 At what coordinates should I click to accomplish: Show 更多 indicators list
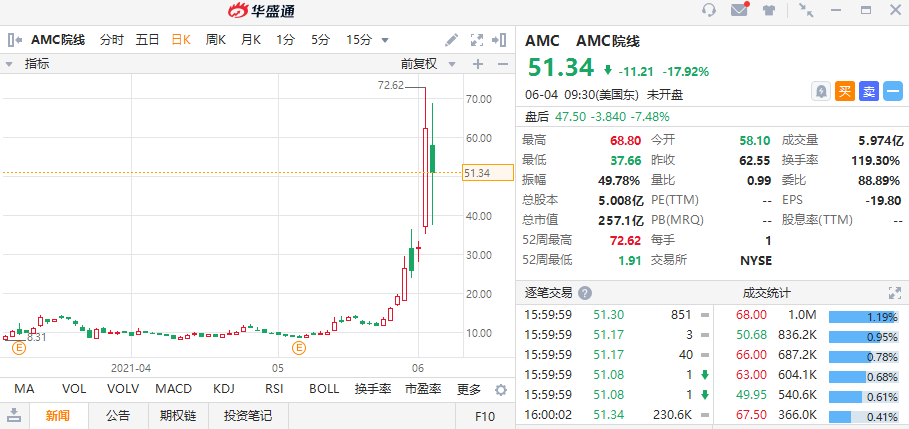469,390
